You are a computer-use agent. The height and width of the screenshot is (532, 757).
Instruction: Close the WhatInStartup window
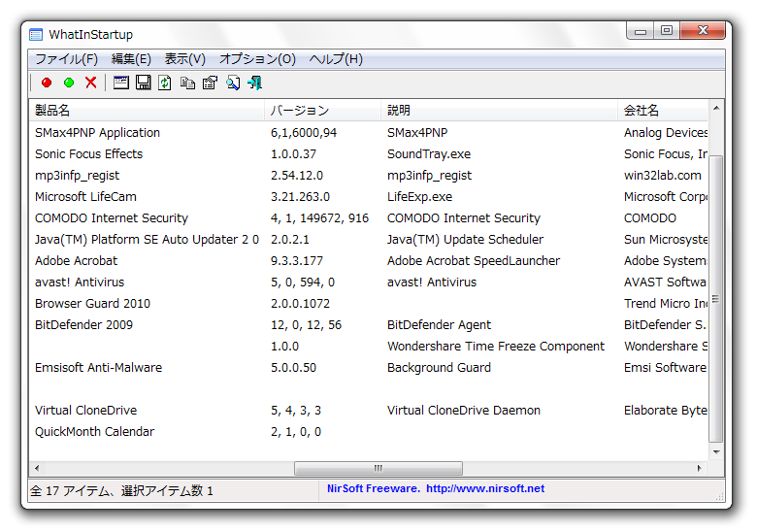coord(703,31)
